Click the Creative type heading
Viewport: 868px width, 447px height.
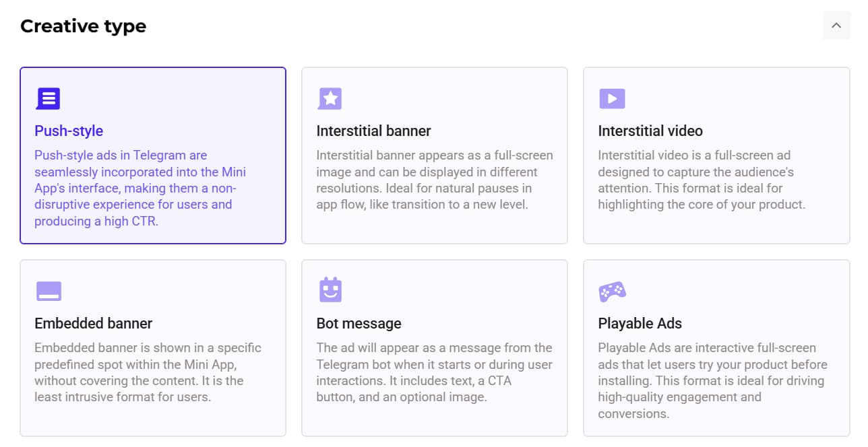point(83,26)
